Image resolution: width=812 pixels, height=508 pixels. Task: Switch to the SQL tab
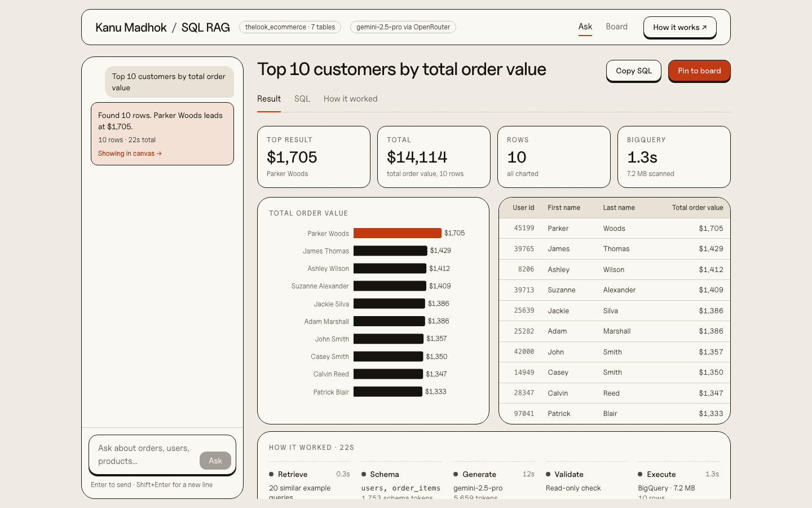tap(302, 99)
